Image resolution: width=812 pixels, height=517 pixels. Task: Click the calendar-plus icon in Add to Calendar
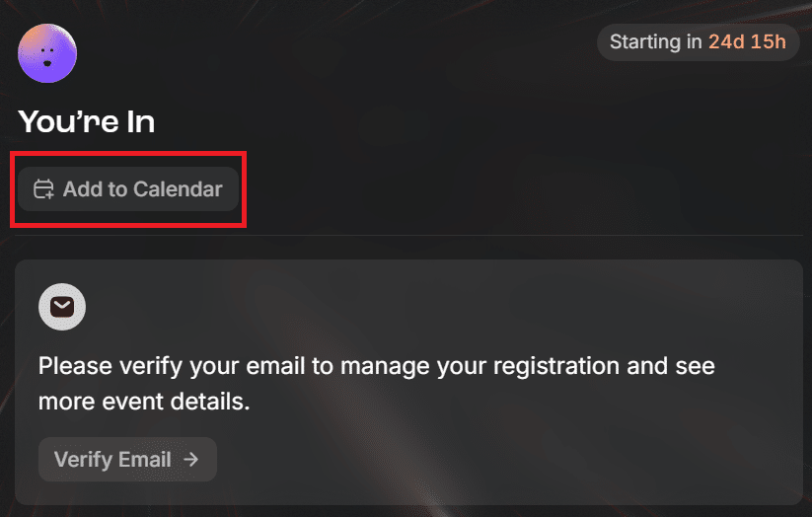tap(43, 189)
